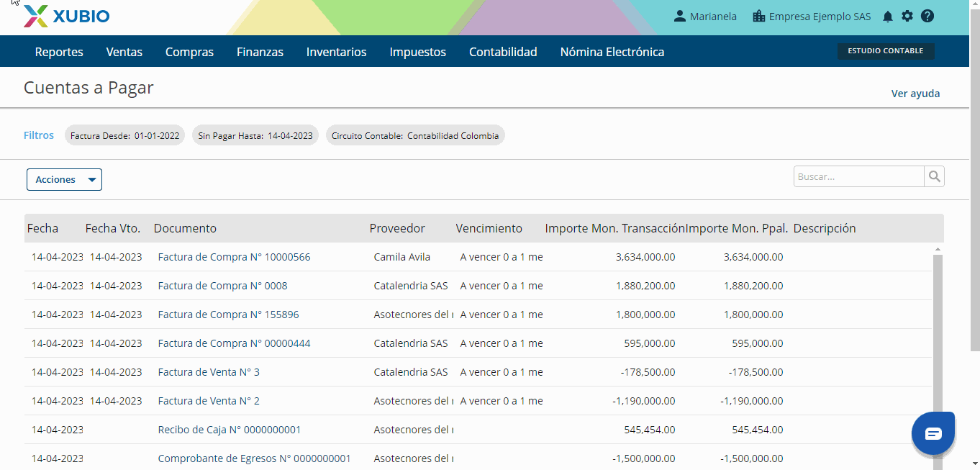This screenshot has height=470, width=980.
Task: Open the Ventas menu
Action: click(x=124, y=52)
